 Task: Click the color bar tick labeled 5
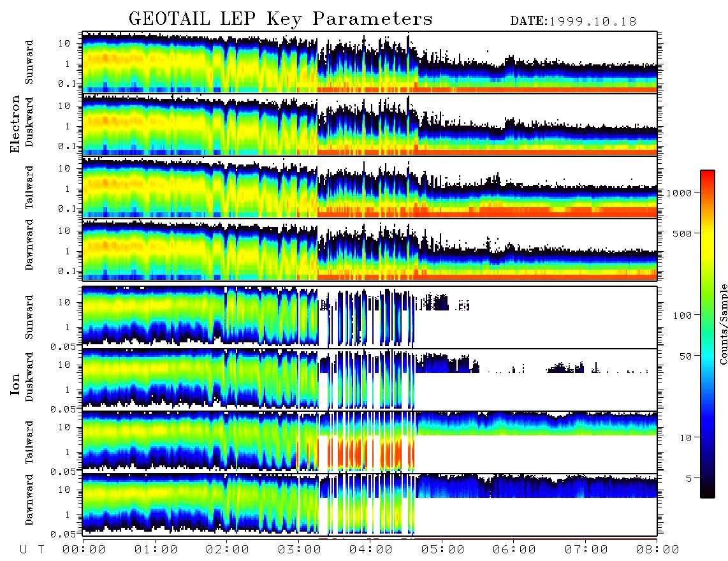689,478
